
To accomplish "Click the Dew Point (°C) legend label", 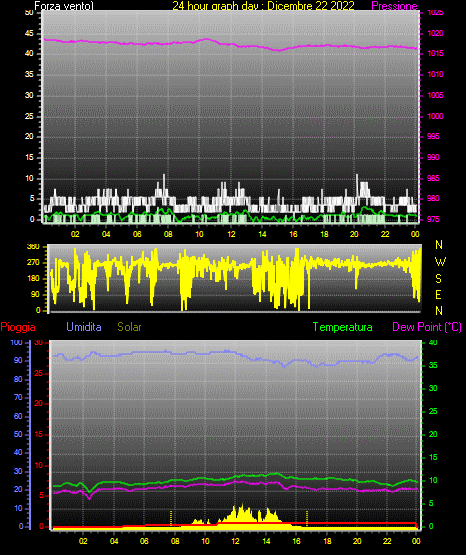I will point(427,327).
